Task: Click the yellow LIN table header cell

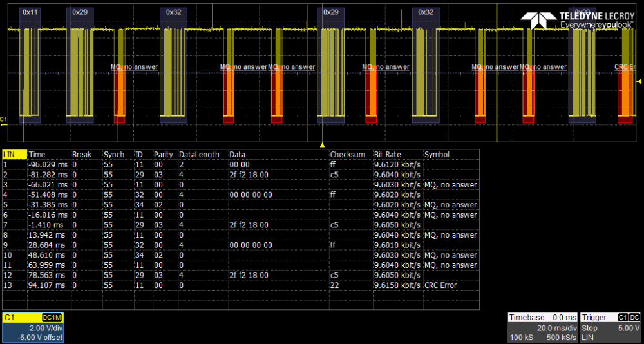Action: click(x=14, y=155)
